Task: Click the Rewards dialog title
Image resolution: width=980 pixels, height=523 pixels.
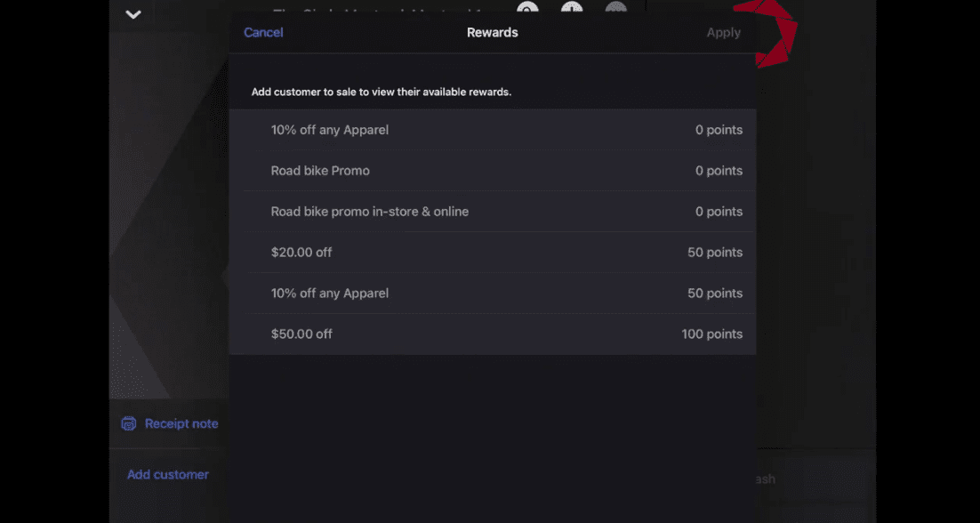Action: [x=492, y=32]
